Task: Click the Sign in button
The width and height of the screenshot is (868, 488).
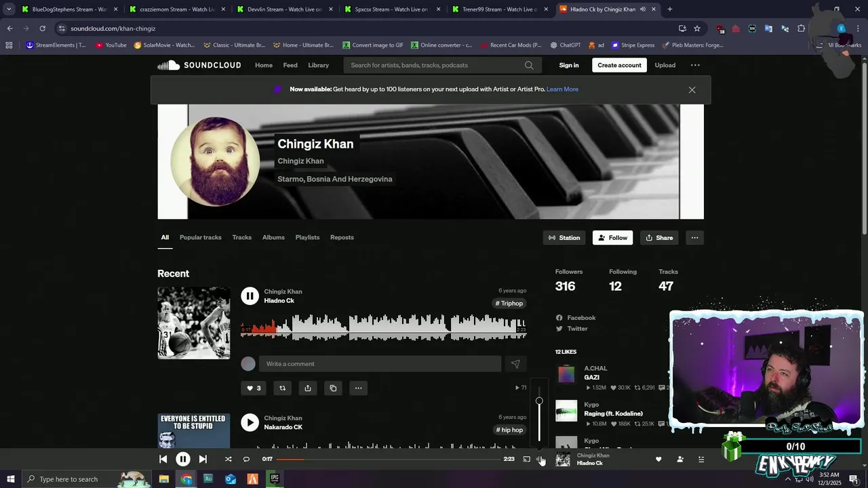Action: click(569, 65)
